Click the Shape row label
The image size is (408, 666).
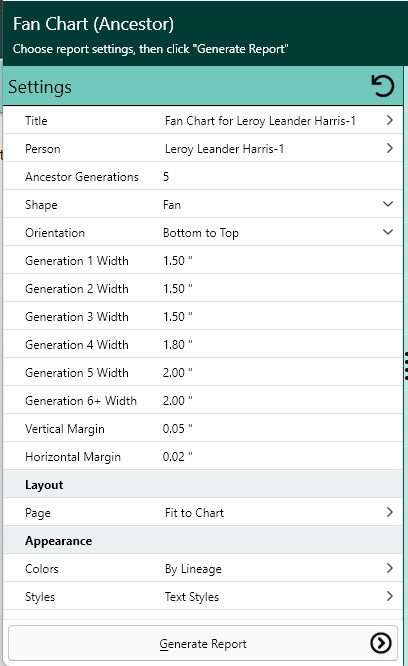click(x=41, y=205)
